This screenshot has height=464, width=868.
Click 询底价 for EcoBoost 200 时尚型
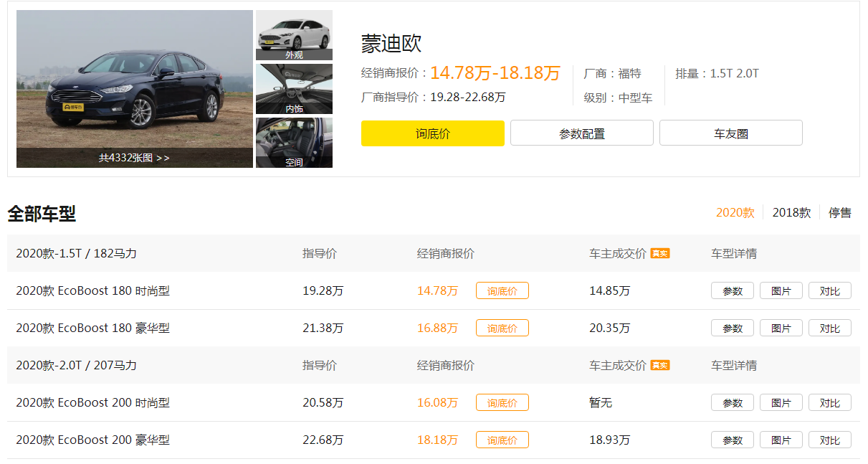coord(502,402)
